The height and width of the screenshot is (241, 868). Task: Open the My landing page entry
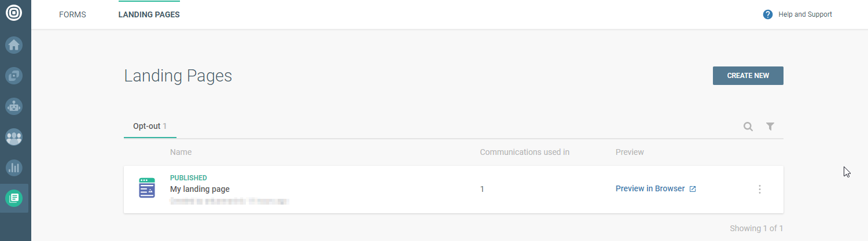tap(200, 189)
